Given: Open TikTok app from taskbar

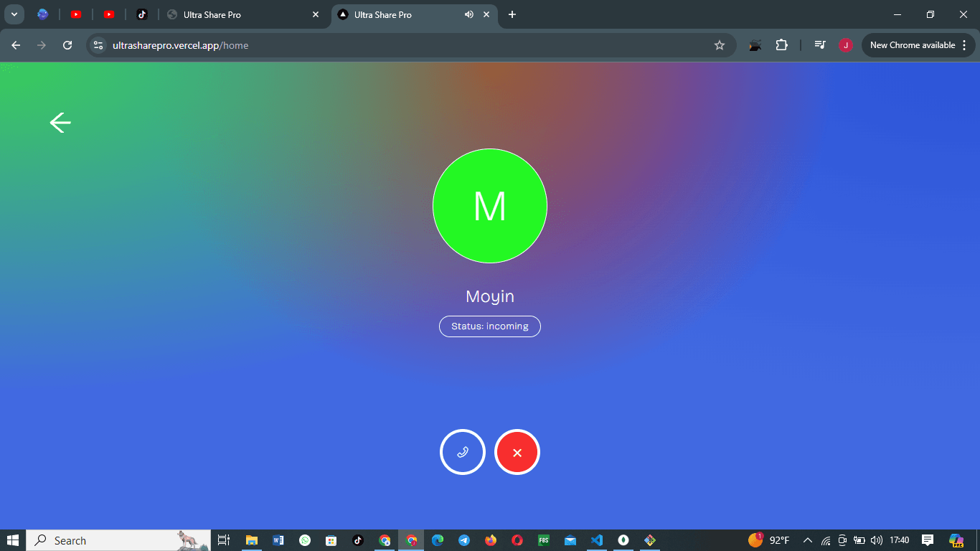Looking at the screenshot, I should pyautogui.click(x=358, y=540).
